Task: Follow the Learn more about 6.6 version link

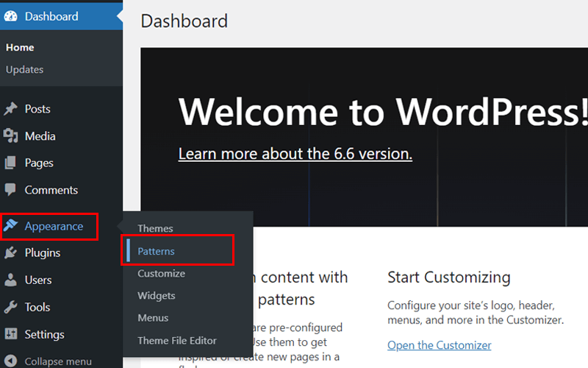Action: 295,154
